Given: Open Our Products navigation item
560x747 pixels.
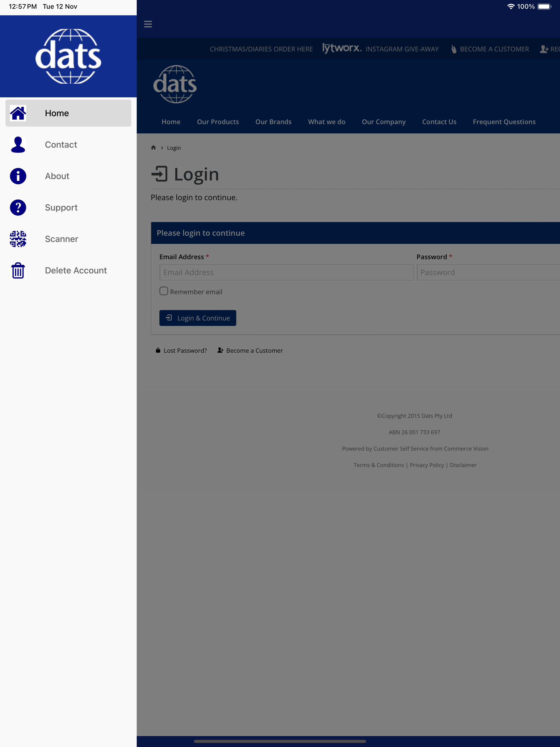Looking at the screenshot, I should tap(218, 122).
